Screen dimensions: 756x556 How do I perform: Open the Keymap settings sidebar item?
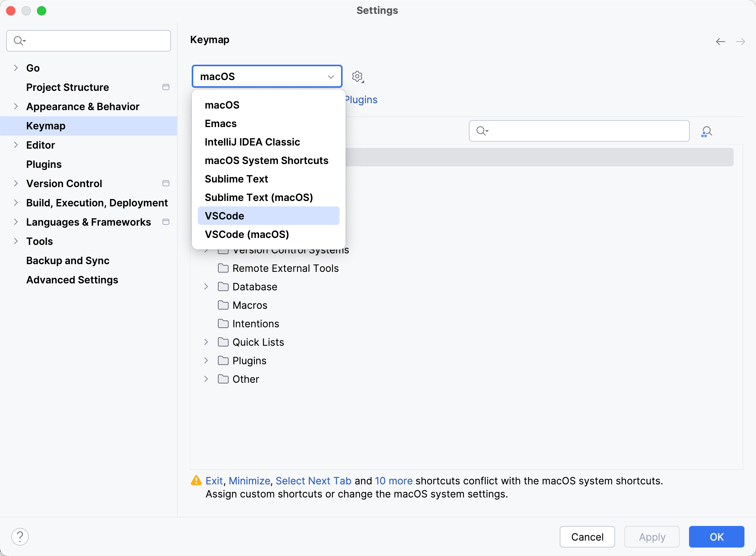click(45, 126)
